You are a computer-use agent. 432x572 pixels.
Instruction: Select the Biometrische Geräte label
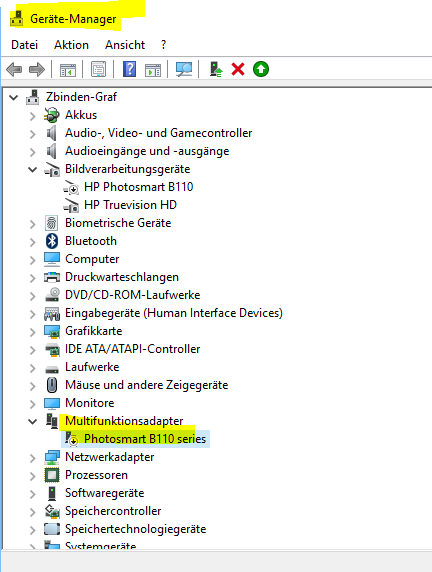tap(118, 223)
